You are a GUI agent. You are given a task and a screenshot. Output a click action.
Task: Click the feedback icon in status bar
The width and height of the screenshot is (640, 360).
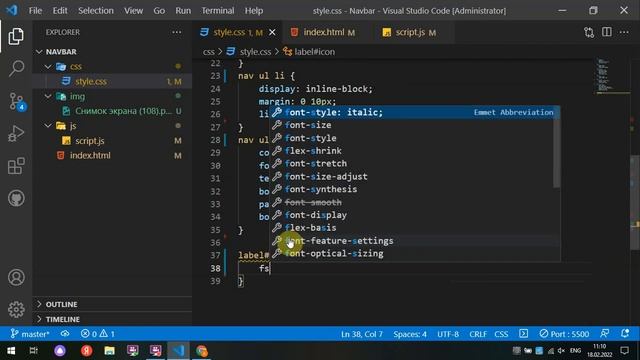point(605,333)
